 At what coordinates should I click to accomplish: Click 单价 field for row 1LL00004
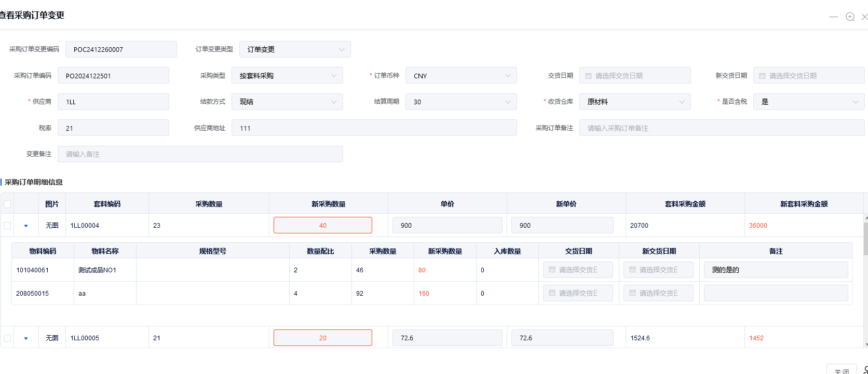pos(447,225)
